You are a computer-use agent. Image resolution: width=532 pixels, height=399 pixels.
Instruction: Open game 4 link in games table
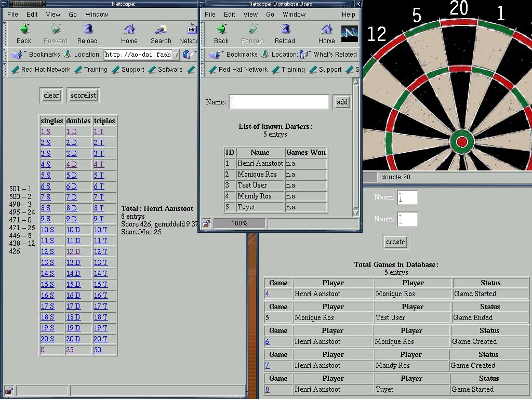point(267,294)
